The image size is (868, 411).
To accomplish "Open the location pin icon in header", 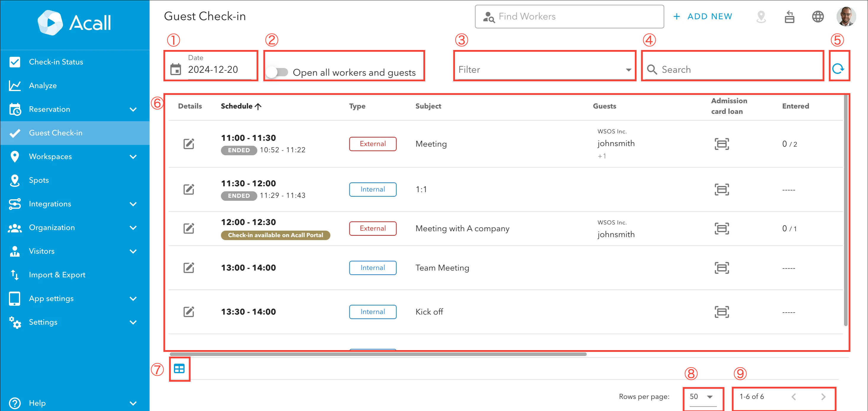I will [x=761, y=17].
